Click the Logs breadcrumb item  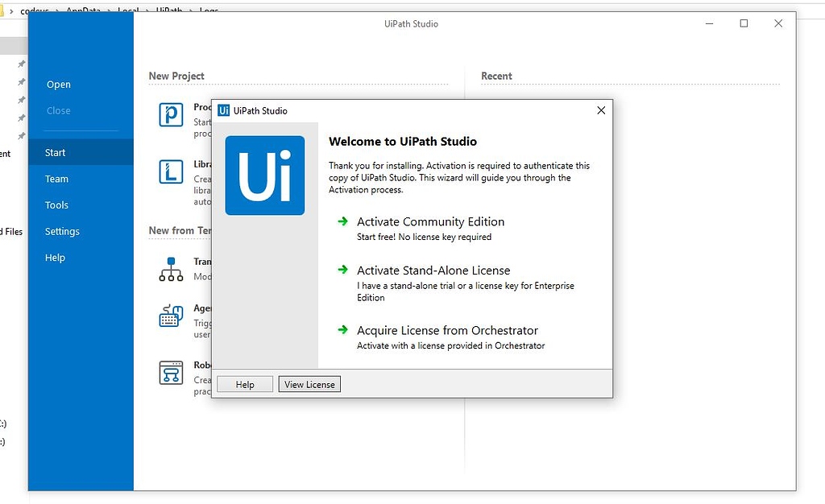pos(209,10)
